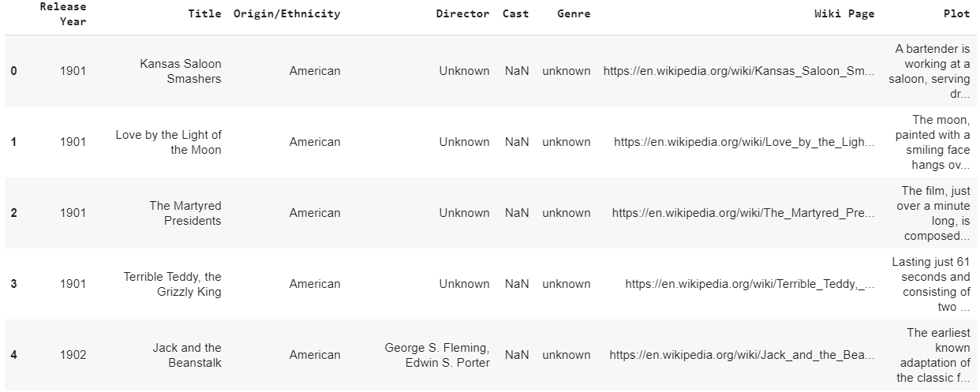
Task: Click the Wiki Page column header
Action: (844, 14)
